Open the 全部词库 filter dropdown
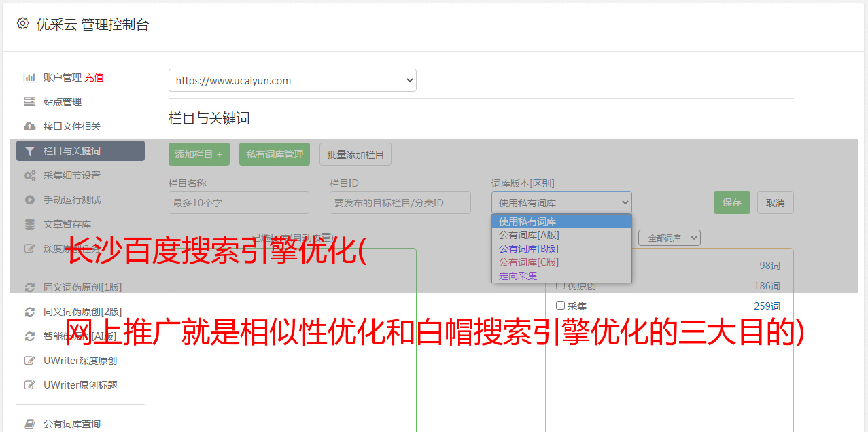The image size is (868, 432). point(669,238)
